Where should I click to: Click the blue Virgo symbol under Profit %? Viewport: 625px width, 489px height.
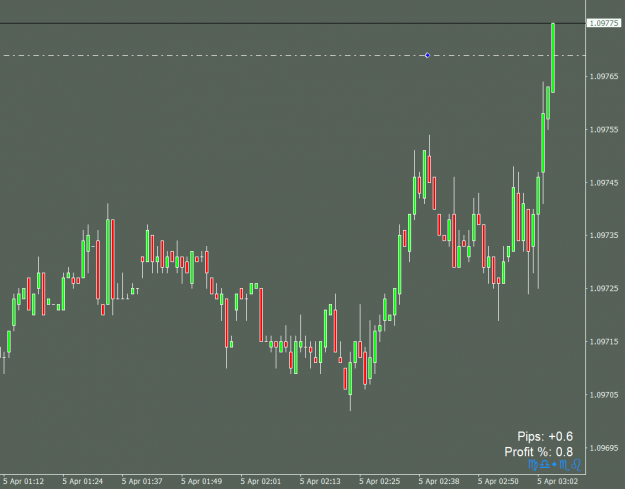[x=533, y=465]
